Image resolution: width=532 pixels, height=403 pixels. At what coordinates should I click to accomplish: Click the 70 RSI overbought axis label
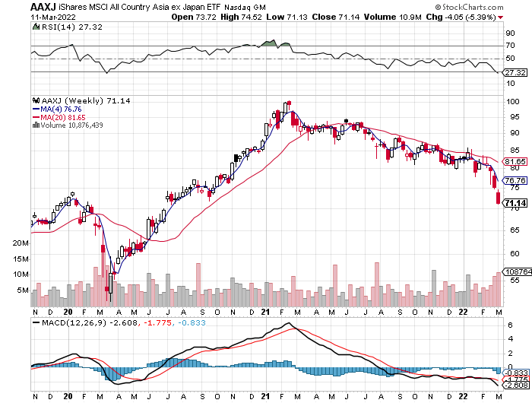click(510, 46)
